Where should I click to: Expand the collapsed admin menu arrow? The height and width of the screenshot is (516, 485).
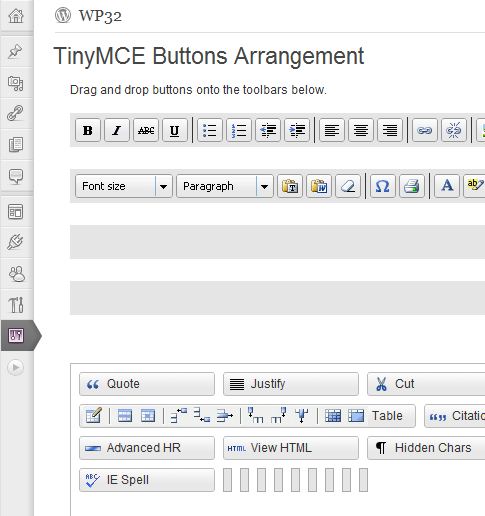[x=15, y=367]
